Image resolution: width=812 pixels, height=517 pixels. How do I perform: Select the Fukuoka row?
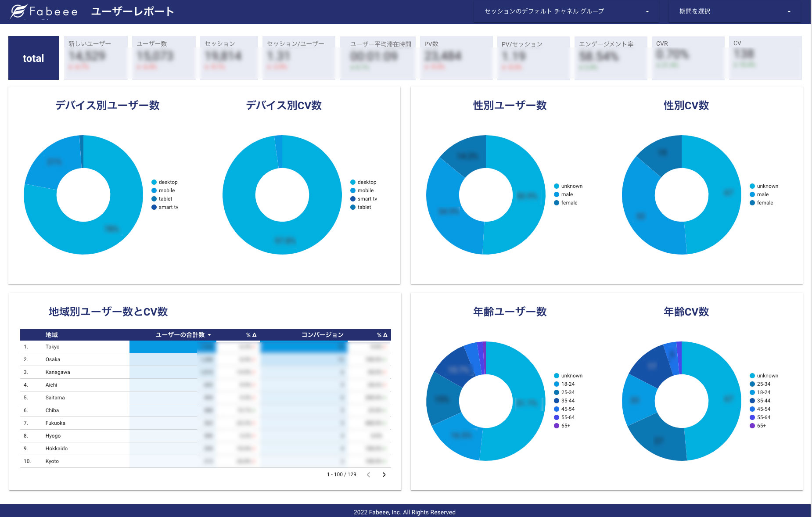(205, 423)
